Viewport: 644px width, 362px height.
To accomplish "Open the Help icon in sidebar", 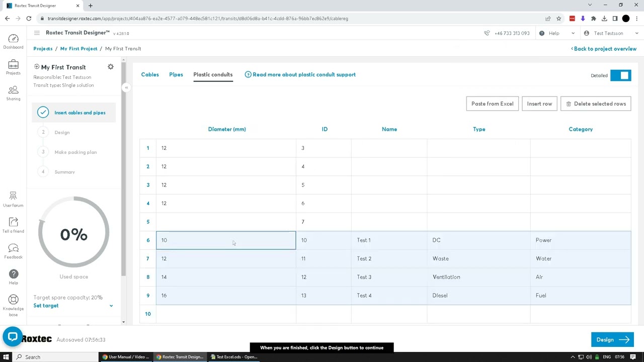I will [x=14, y=277].
